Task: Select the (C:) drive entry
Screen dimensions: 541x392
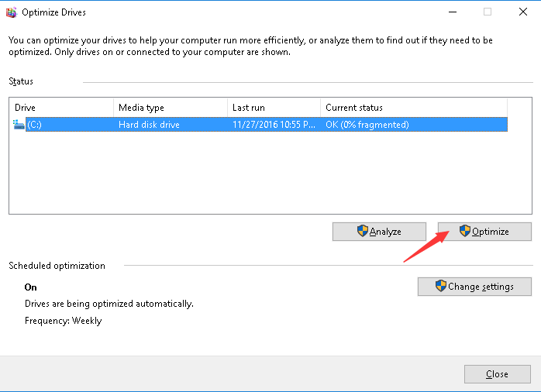Action: pyautogui.click(x=34, y=125)
